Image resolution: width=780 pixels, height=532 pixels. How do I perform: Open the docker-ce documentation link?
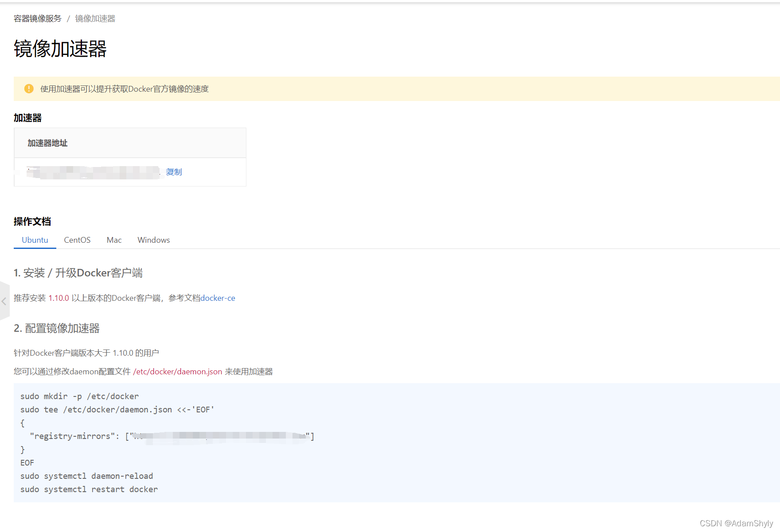[x=218, y=298]
